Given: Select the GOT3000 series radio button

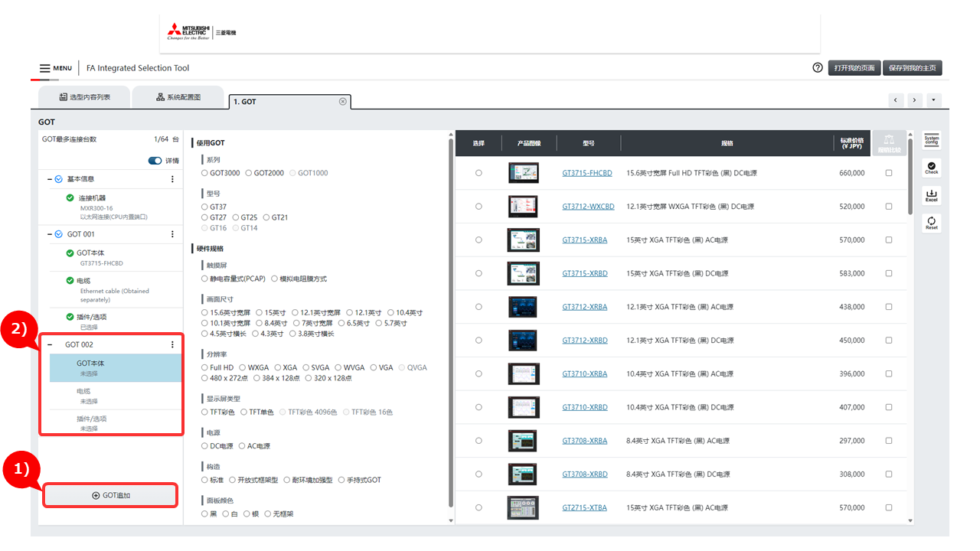Looking at the screenshot, I should coord(204,173).
